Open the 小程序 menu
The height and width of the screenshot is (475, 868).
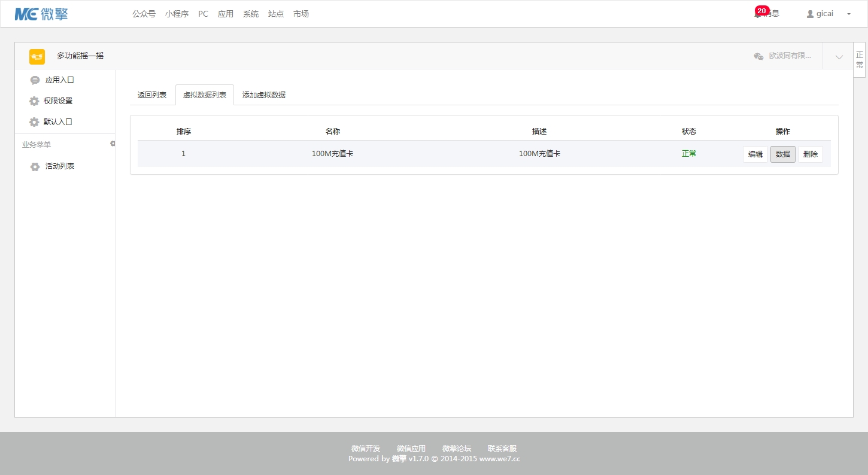tap(177, 14)
